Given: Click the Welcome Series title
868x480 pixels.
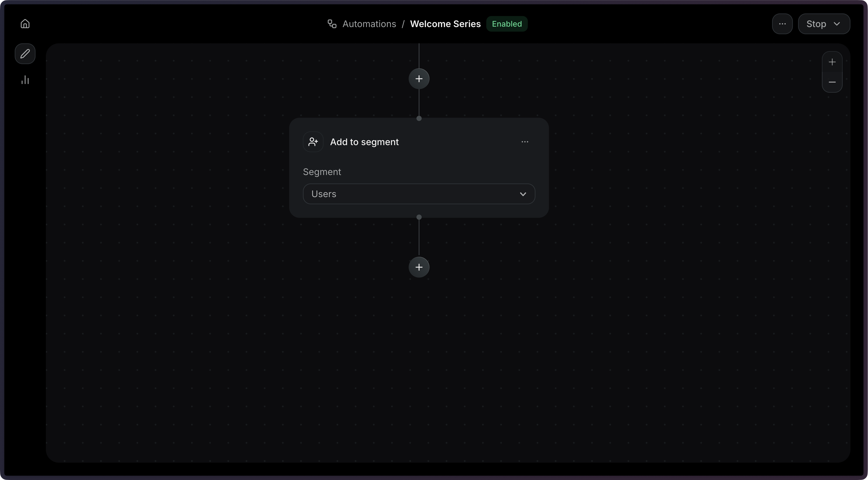Looking at the screenshot, I should 445,24.
